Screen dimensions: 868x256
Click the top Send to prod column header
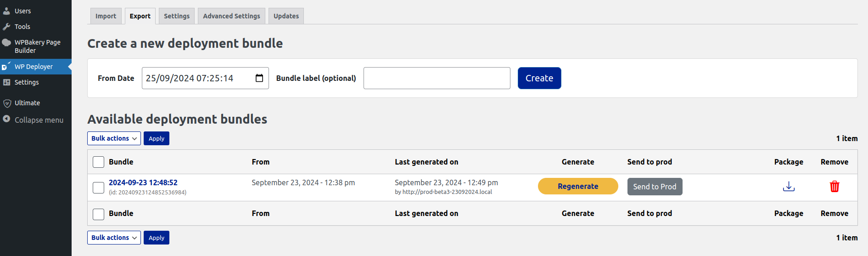point(650,162)
